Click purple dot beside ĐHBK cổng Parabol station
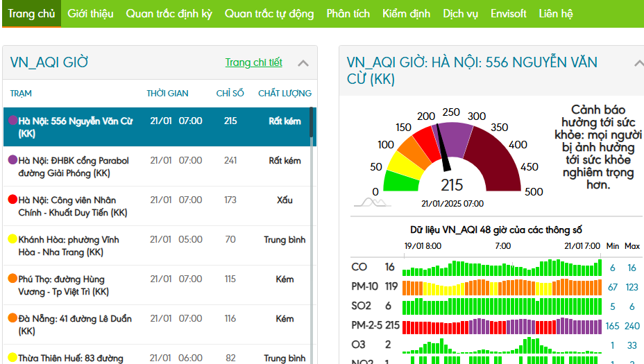The image size is (644, 364). pyautogui.click(x=12, y=159)
